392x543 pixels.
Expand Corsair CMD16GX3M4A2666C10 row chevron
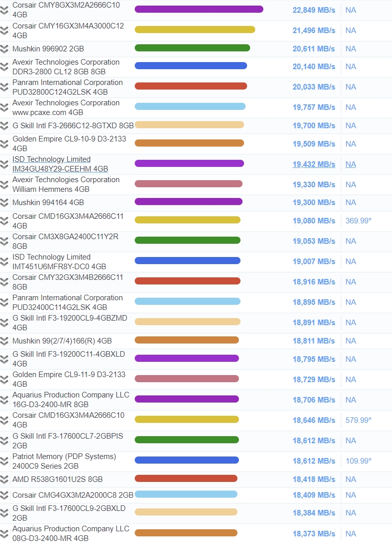(x=4, y=420)
